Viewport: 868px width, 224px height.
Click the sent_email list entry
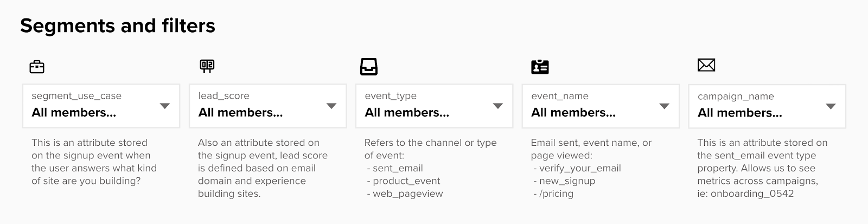click(398, 168)
